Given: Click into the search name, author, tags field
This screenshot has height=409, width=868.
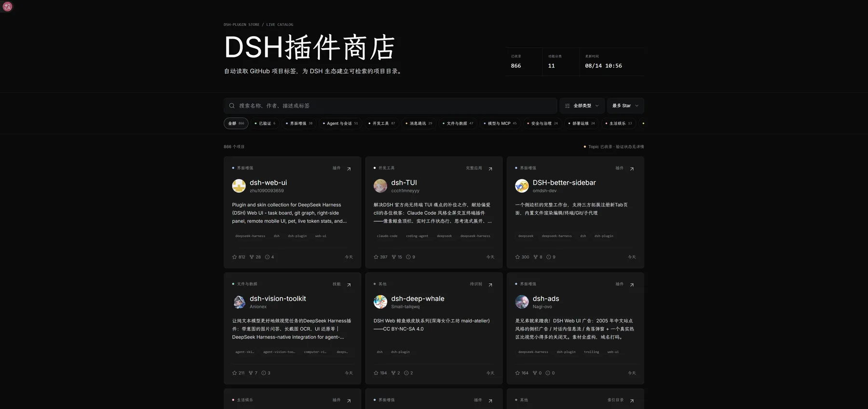Looking at the screenshot, I should [391, 106].
